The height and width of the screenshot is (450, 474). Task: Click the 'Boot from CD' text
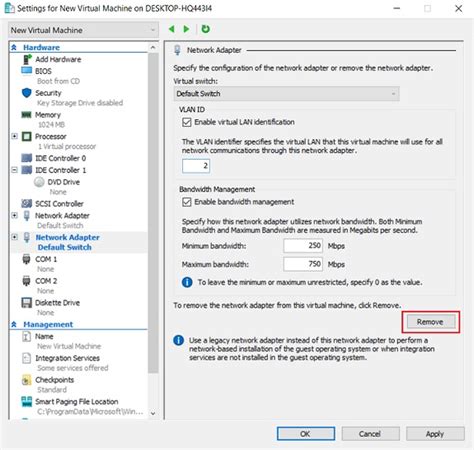click(58, 81)
